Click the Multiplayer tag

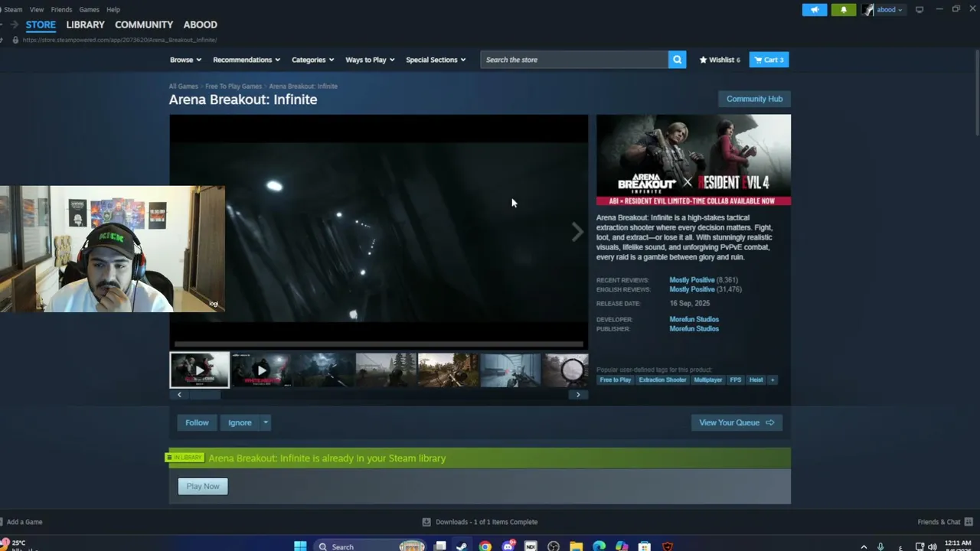[x=707, y=380]
